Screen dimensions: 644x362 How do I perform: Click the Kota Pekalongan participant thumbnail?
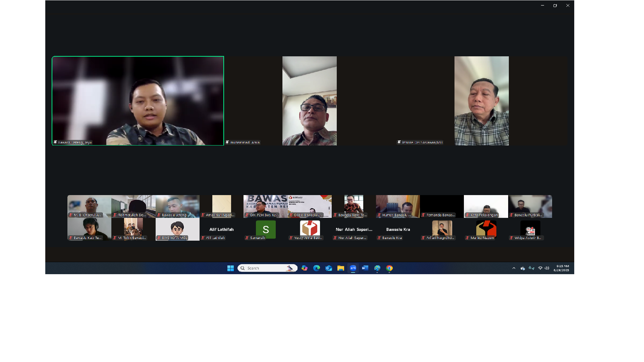[x=486, y=206]
